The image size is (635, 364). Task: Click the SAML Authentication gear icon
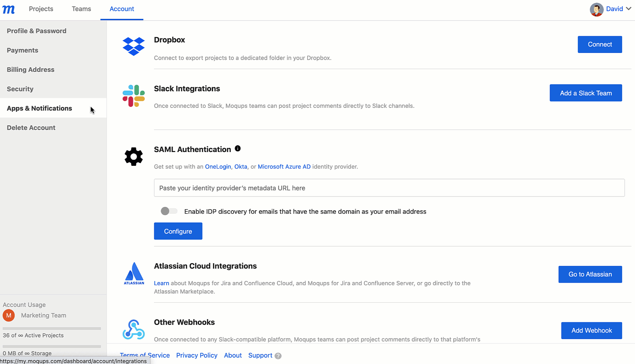(134, 156)
